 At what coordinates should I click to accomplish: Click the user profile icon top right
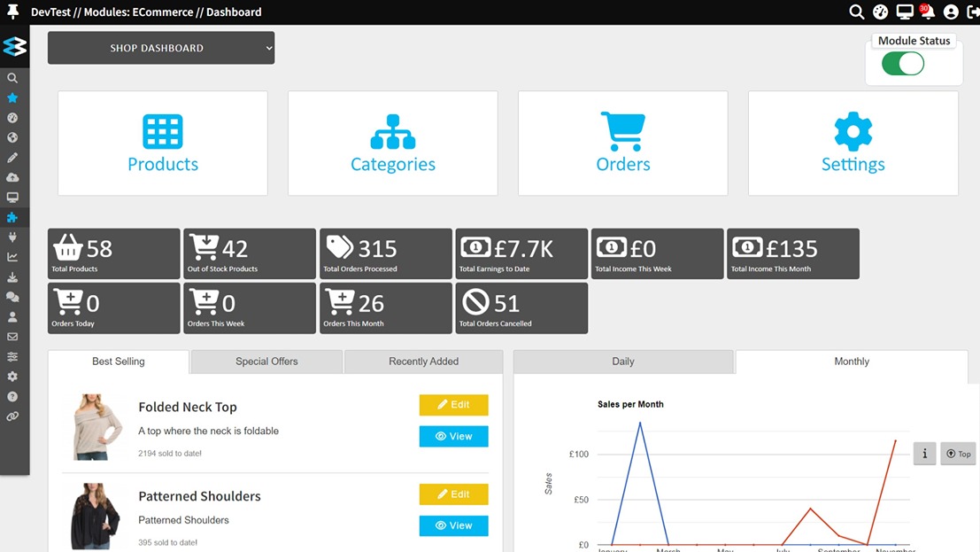[x=950, y=12]
